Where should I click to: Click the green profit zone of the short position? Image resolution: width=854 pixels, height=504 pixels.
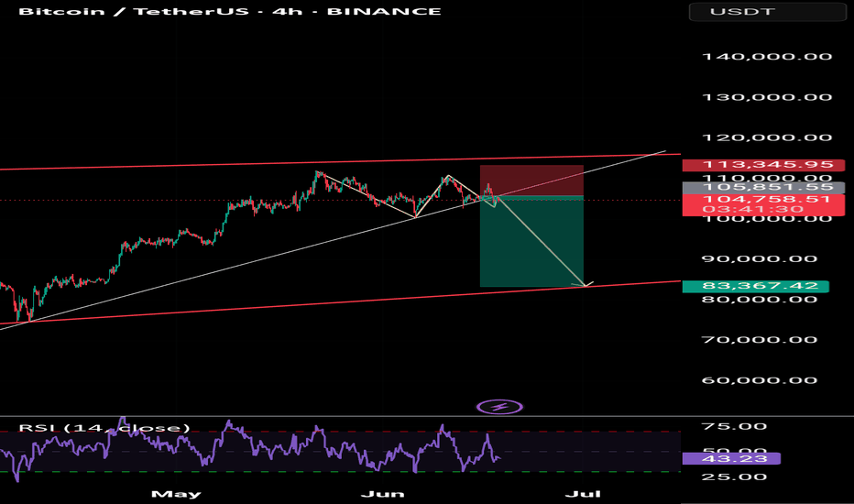pyautogui.click(x=531, y=241)
